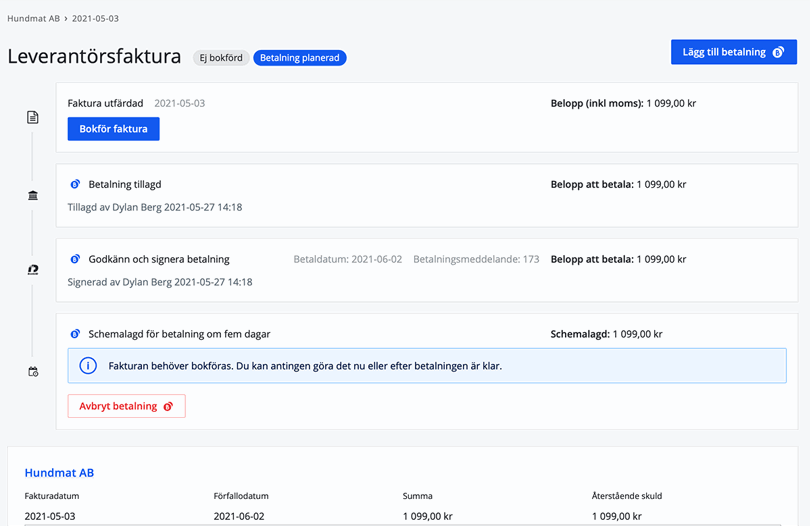
Task: Click the Fakturan behöver bokföras notice
Action: pyautogui.click(x=427, y=366)
